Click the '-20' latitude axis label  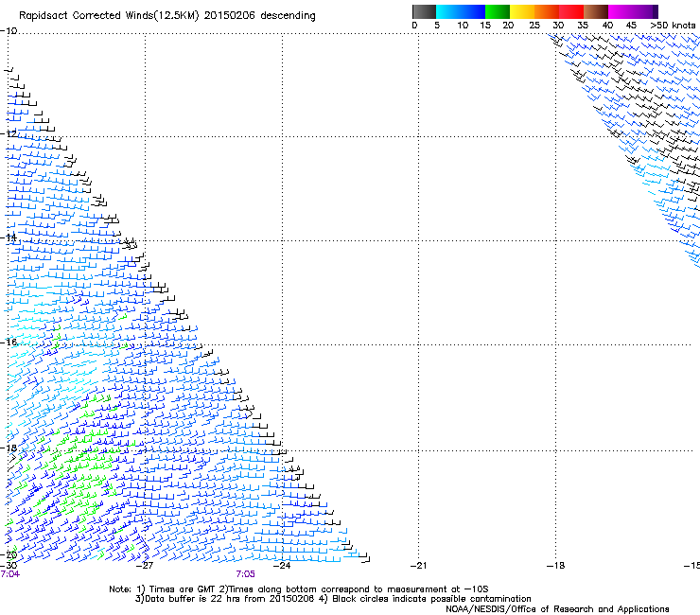(x=9, y=554)
